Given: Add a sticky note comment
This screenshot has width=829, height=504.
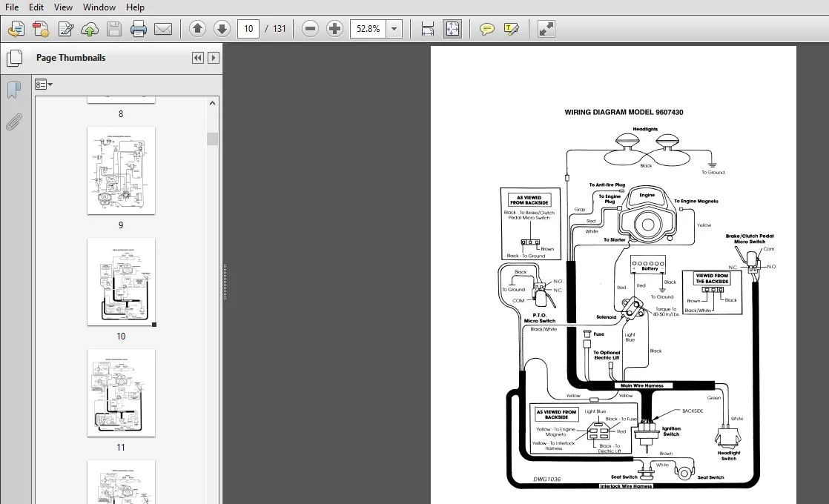Looking at the screenshot, I should tap(487, 28).
